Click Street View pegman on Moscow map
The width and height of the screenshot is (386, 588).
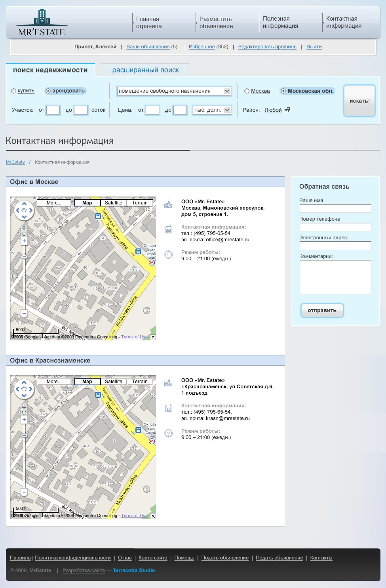[x=24, y=231]
